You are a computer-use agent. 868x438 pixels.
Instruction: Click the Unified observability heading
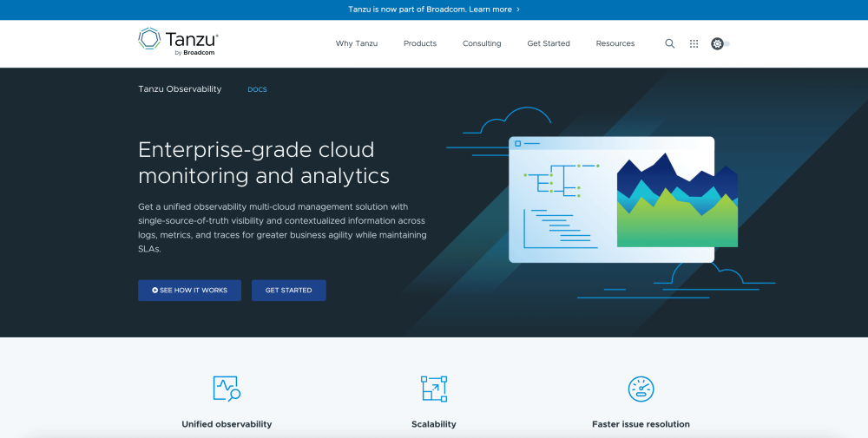pyautogui.click(x=227, y=424)
